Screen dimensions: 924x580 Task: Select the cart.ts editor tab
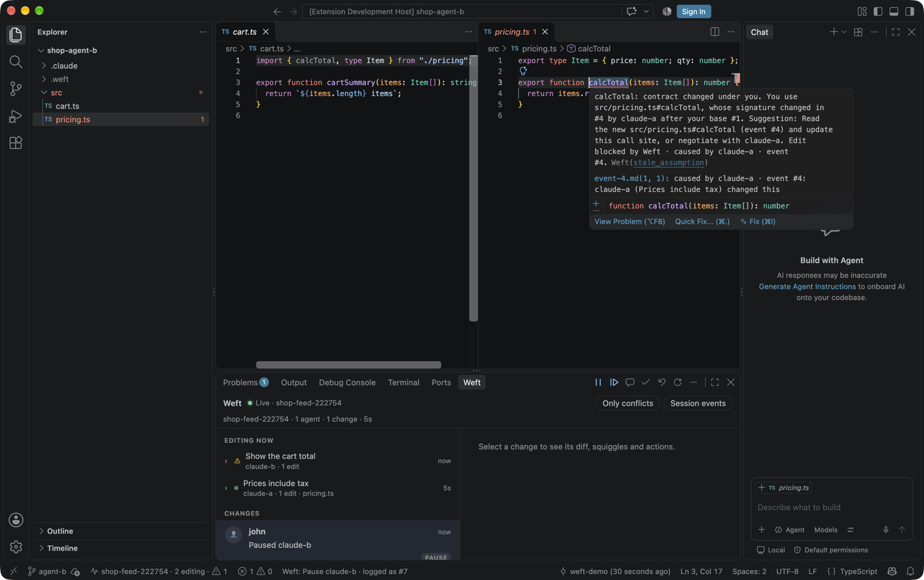tap(244, 32)
